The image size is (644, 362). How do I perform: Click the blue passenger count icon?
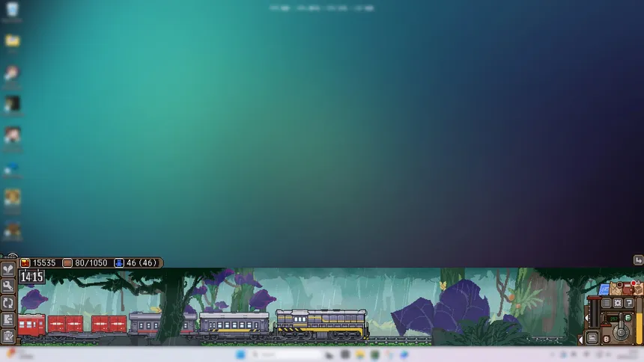click(119, 263)
